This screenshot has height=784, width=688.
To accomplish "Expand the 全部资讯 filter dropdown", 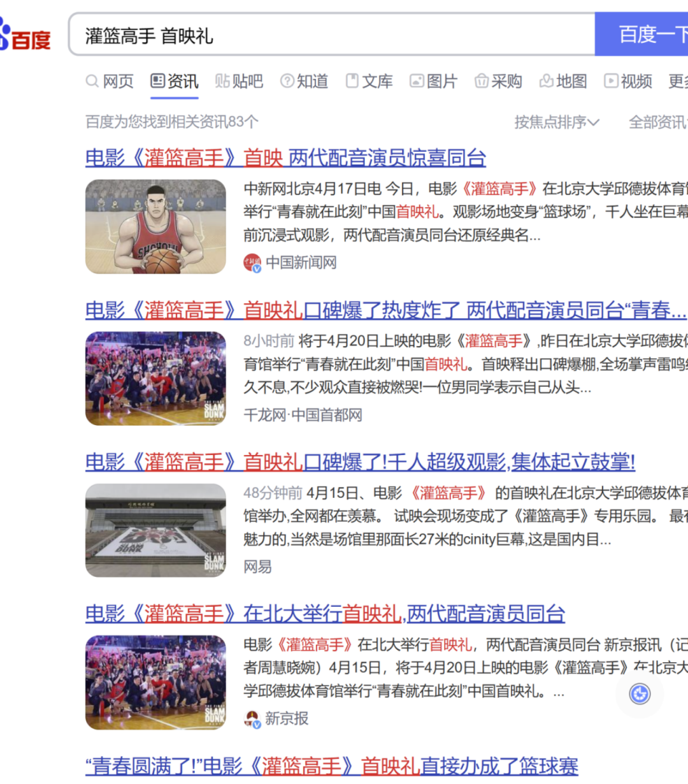I will 657,122.
